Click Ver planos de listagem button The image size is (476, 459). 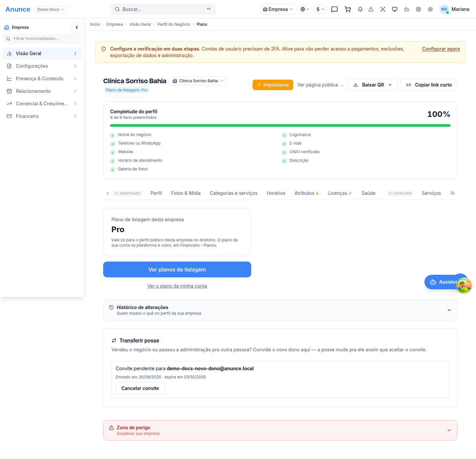(x=177, y=269)
